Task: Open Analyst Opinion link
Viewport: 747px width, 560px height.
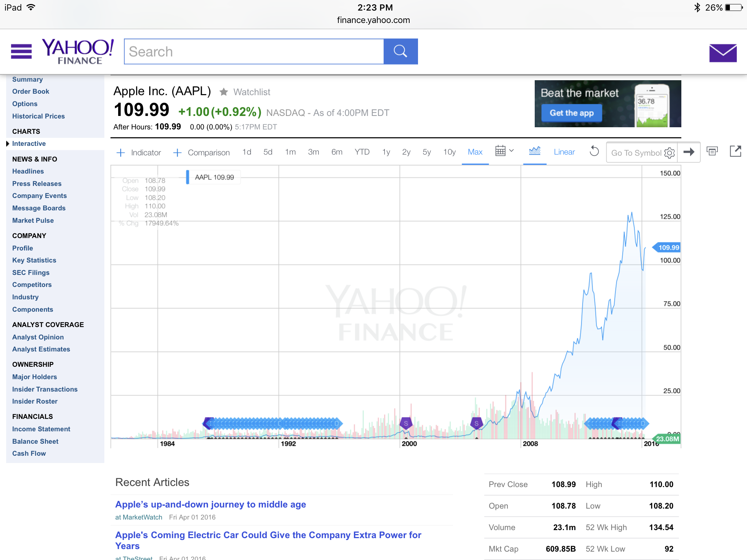Action: (38, 337)
